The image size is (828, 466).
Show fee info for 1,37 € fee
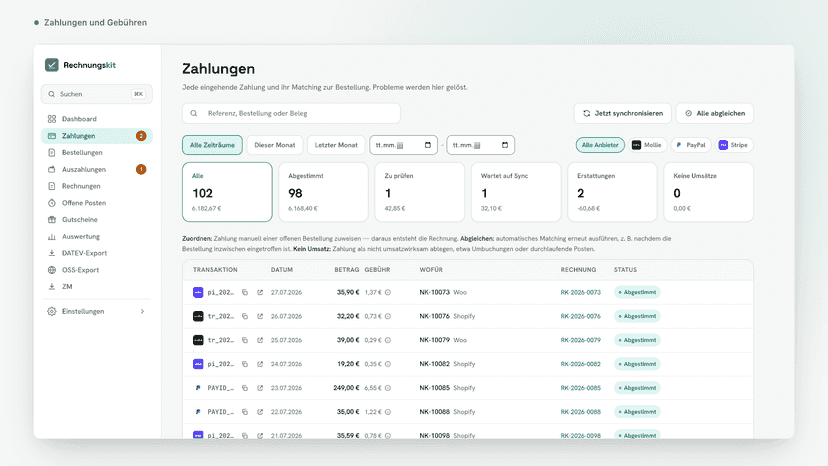pos(388,292)
